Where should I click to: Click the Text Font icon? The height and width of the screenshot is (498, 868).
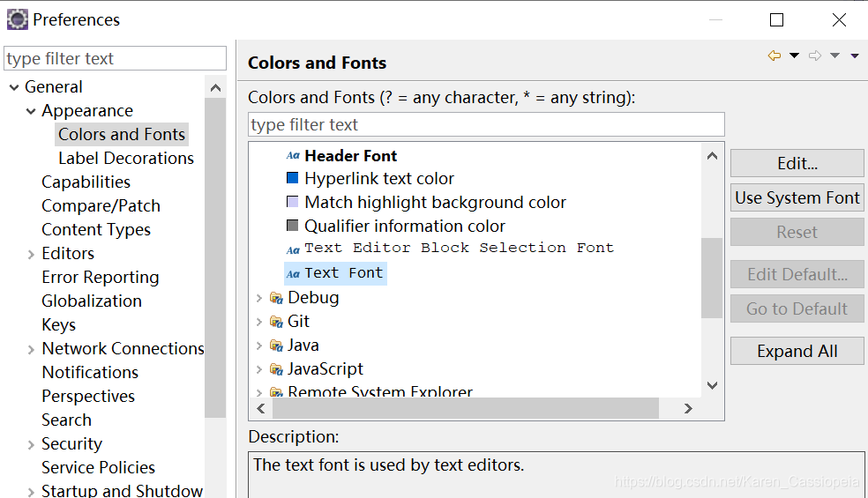(293, 274)
